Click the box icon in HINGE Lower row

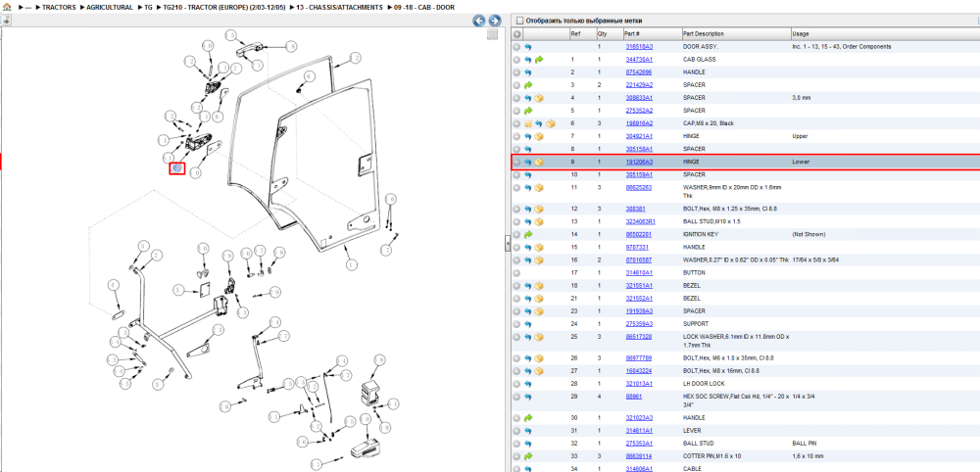coord(539,162)
